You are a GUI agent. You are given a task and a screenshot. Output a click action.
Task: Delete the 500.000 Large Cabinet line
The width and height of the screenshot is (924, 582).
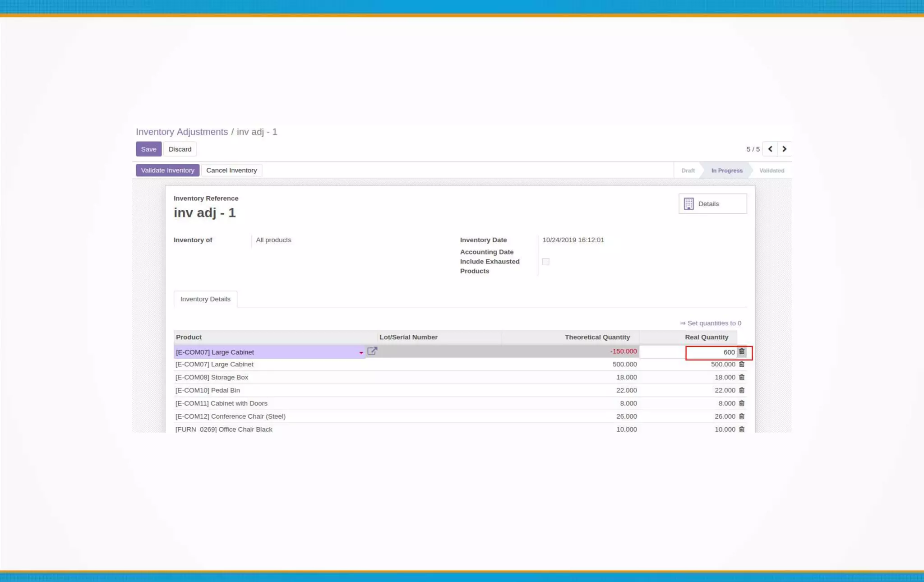pos(742,364)
